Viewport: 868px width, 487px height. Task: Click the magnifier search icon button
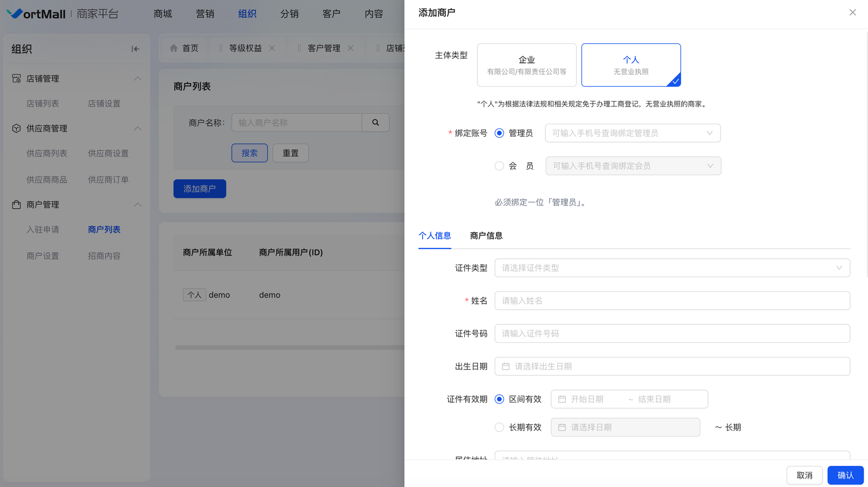(x=375, y=123)
